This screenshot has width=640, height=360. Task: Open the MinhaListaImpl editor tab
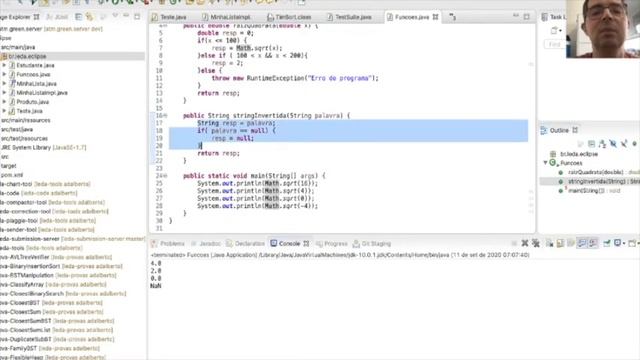[226, 17]
